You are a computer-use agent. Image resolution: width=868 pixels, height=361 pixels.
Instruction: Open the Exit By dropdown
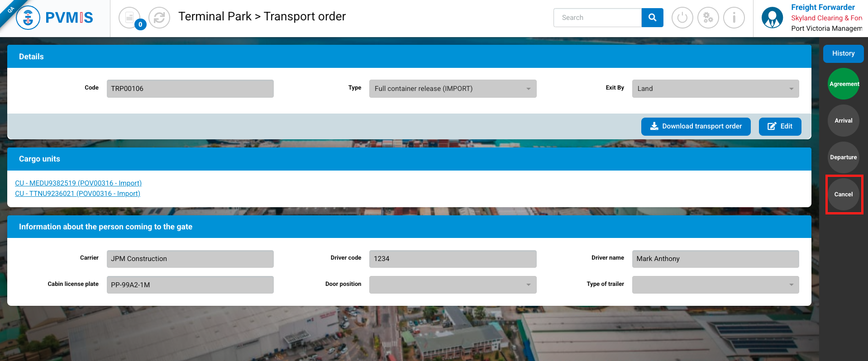click(715, 89)
